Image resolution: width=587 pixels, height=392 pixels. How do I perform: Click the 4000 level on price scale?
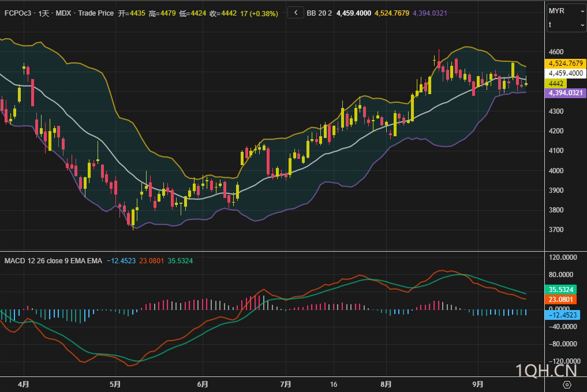point(556,171)
